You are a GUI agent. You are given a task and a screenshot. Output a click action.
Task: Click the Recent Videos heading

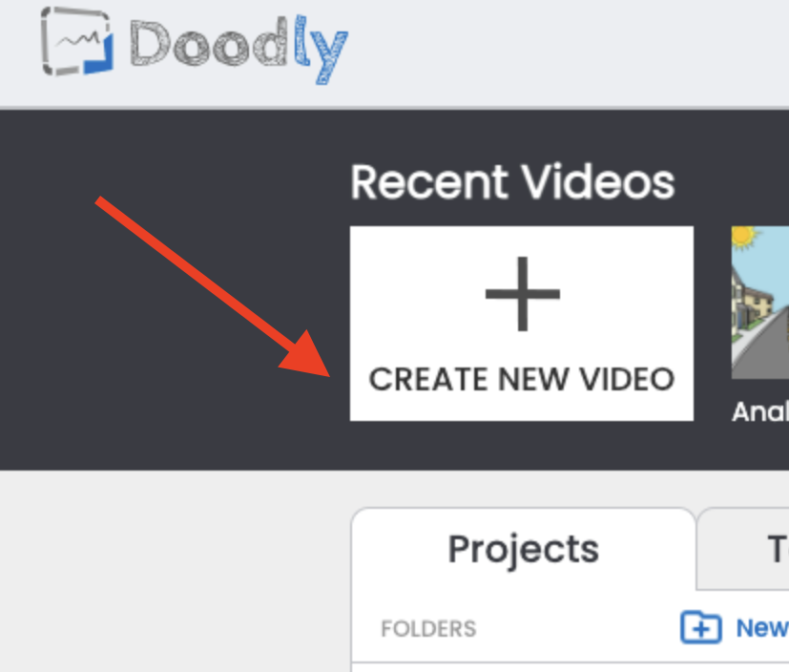coord(512,182)
